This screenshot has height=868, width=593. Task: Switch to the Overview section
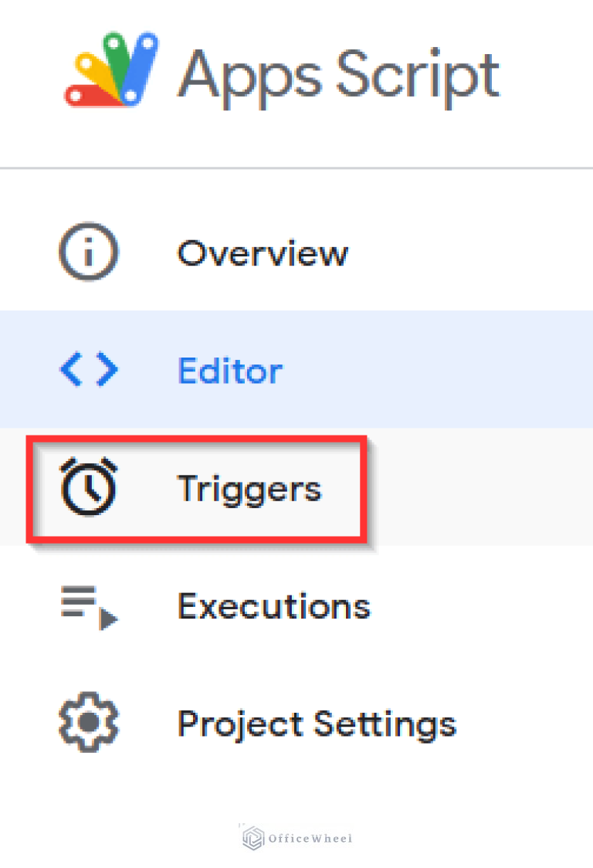click(x=263, y=253)
